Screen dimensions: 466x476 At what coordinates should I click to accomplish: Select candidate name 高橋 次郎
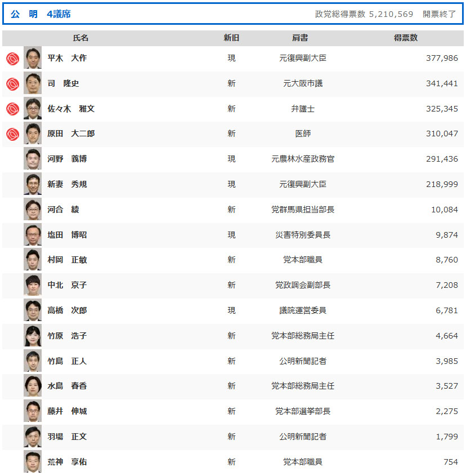point(67,310)
